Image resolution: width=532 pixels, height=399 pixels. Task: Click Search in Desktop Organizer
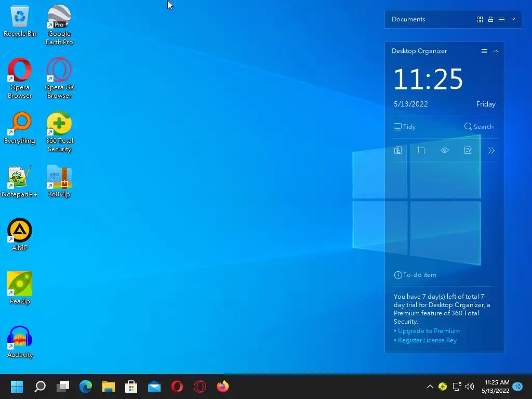[478, 127]
